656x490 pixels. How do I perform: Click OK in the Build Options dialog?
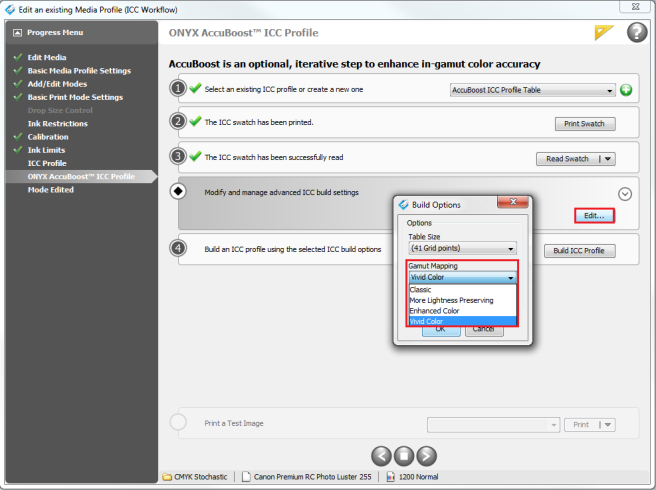pyautogui.click(x=441, y=331)
